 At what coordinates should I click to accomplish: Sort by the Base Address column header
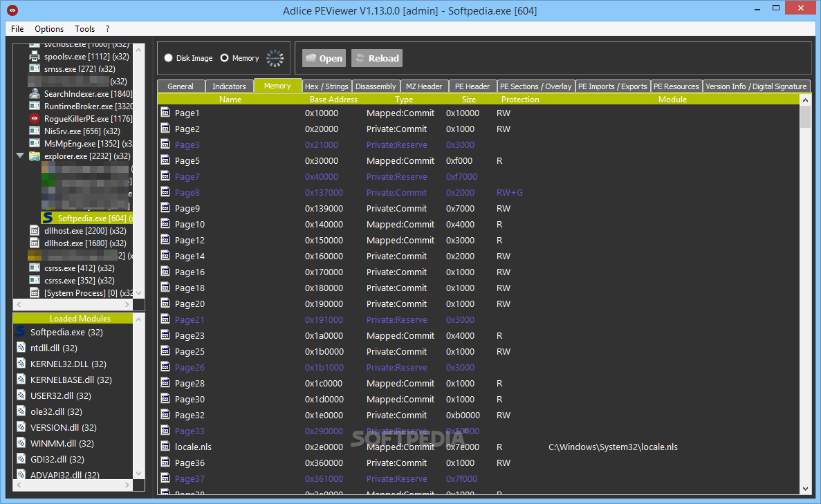click(x=333, y=99)
